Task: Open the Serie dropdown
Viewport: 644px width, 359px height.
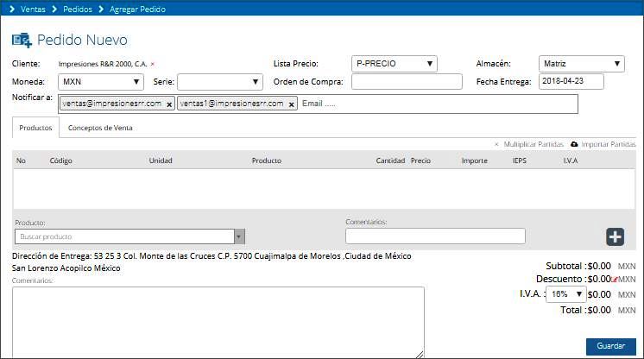Action: tap(220, 82)
